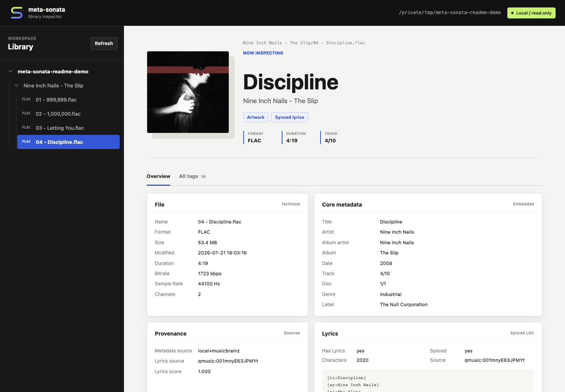Switch to the All tags tab

(192, 176)
